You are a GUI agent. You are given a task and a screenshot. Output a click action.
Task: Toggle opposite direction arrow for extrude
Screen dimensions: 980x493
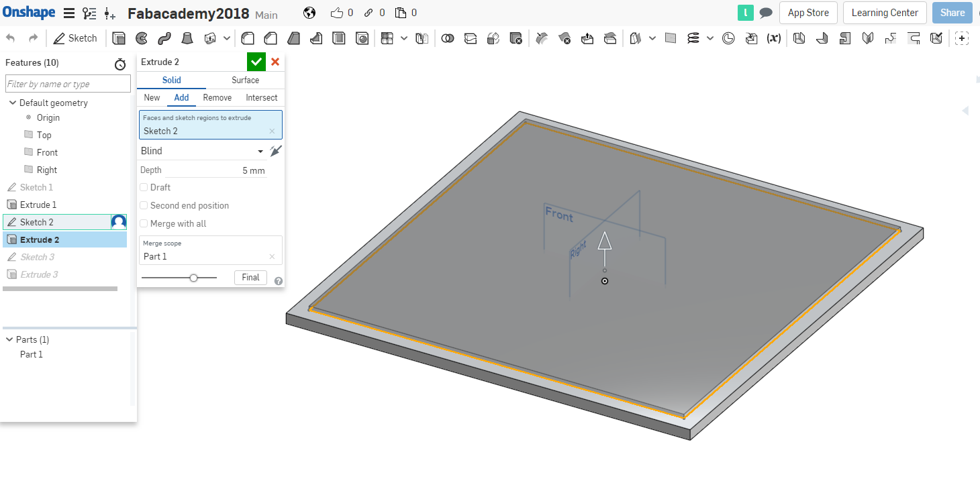275,151
